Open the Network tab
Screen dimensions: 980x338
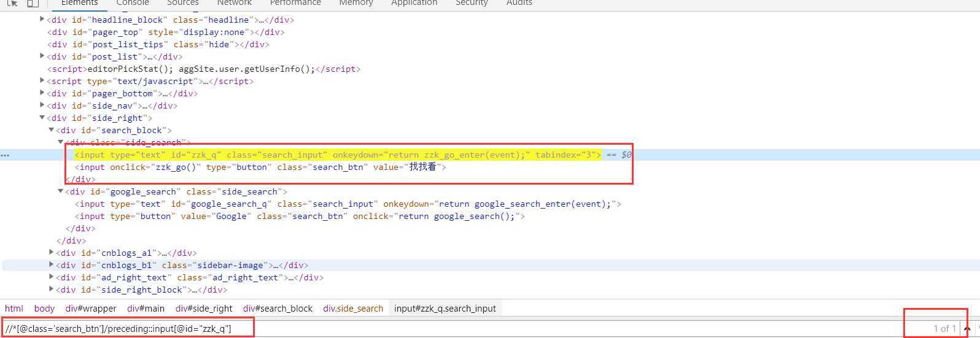[235, 2]
